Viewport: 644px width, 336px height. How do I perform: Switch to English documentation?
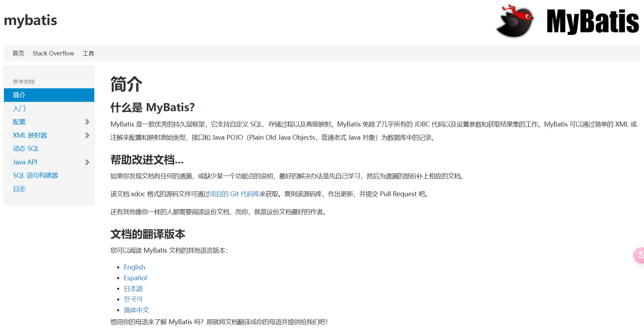pyautogui.click(x=135, y=267)
